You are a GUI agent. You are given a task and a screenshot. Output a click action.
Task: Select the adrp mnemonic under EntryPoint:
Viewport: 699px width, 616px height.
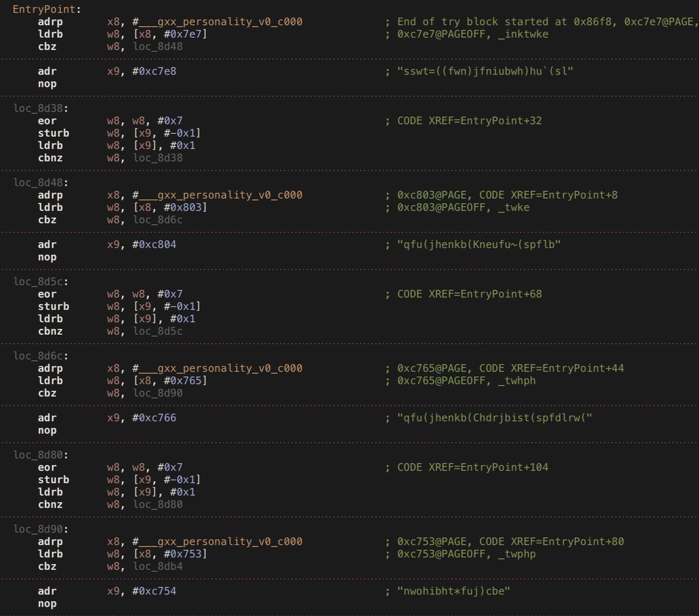tap(50, 22)
